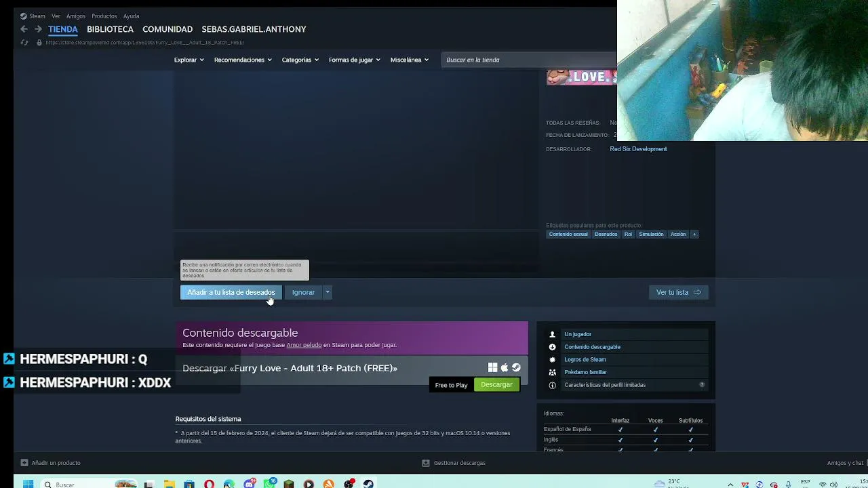This screenshot has height=488, width=868.
Task: Click the Apple platform icon on the DLC row
Action: pyautogui.click(x=504, y=367)
